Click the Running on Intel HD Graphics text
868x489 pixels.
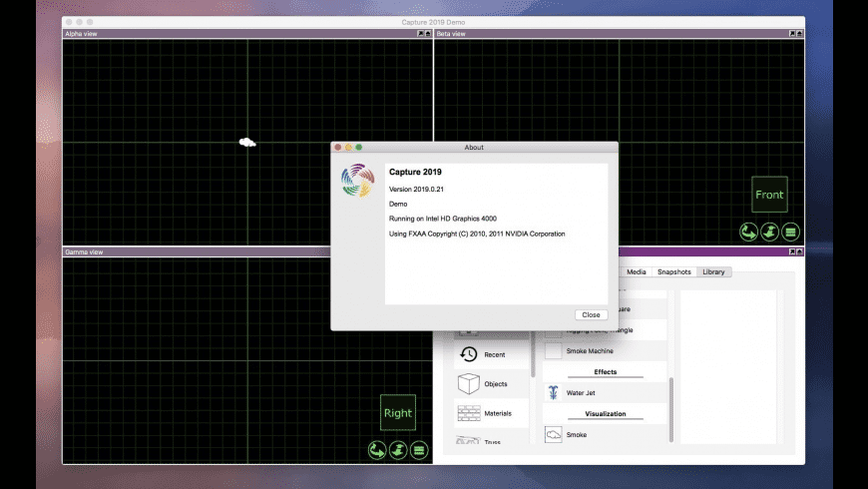point(443,219)
